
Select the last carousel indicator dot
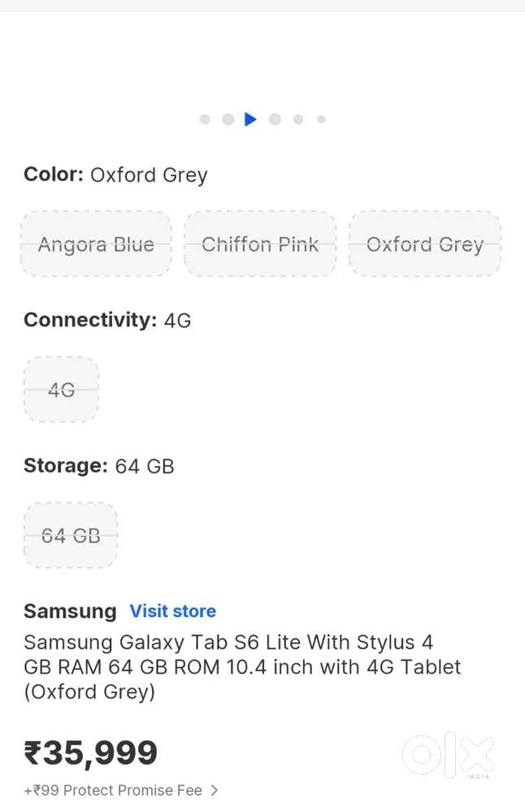point(321,119)
